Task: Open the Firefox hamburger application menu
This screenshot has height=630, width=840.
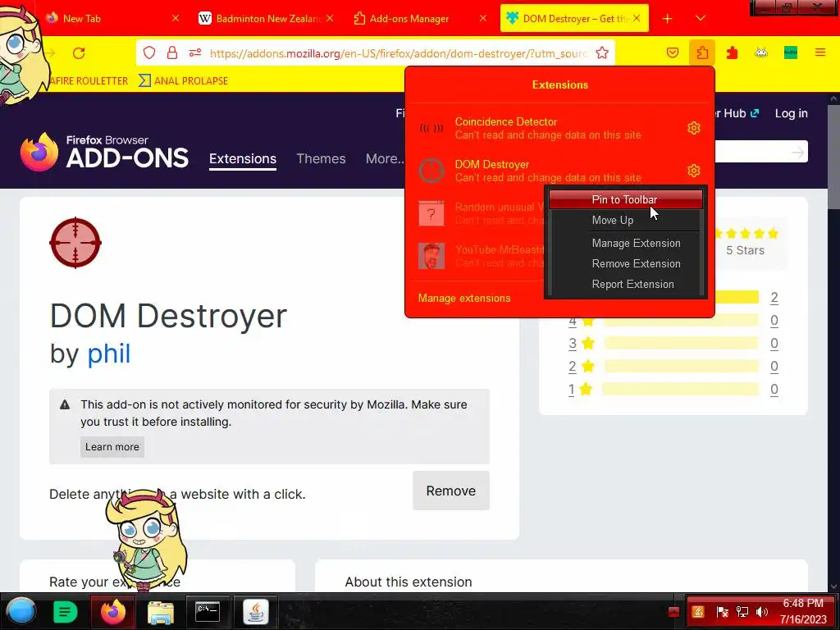Action: [x=820, y=52]
